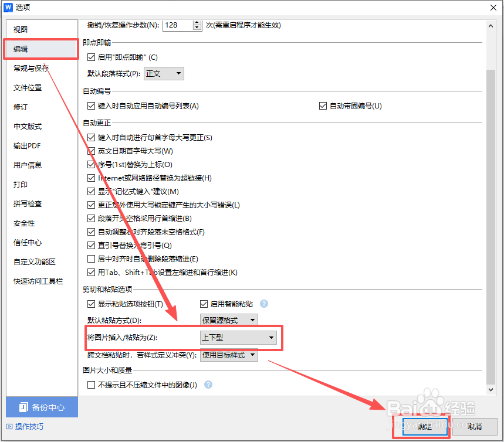The image size is (504, 442).
Task: Select the 打印 category
Action: pos(42,185)
